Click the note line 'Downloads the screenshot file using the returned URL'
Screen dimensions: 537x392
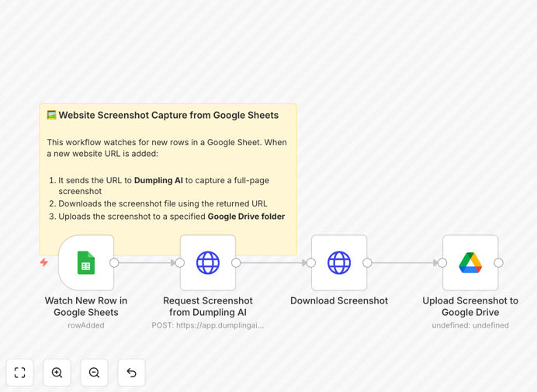(163, 203)
